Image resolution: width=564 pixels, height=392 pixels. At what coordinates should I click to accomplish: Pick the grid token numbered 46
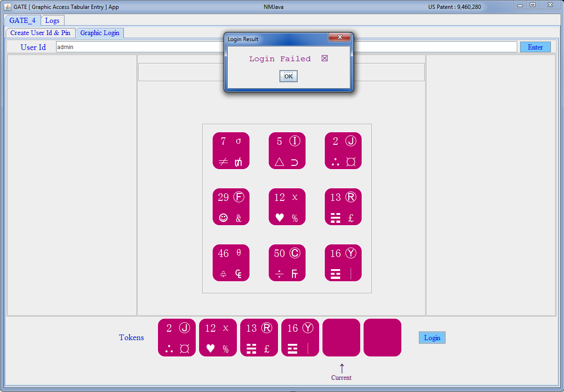click(x=231, y=263)
